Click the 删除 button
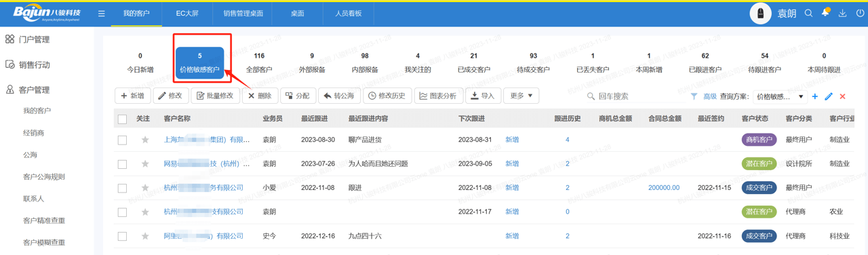 [260, 96]
